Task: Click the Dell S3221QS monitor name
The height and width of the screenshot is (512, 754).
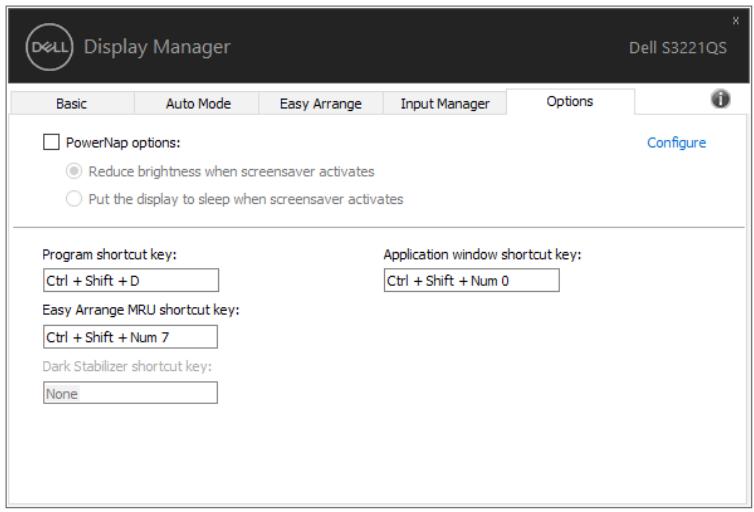Action: click(x=678, y=48)
